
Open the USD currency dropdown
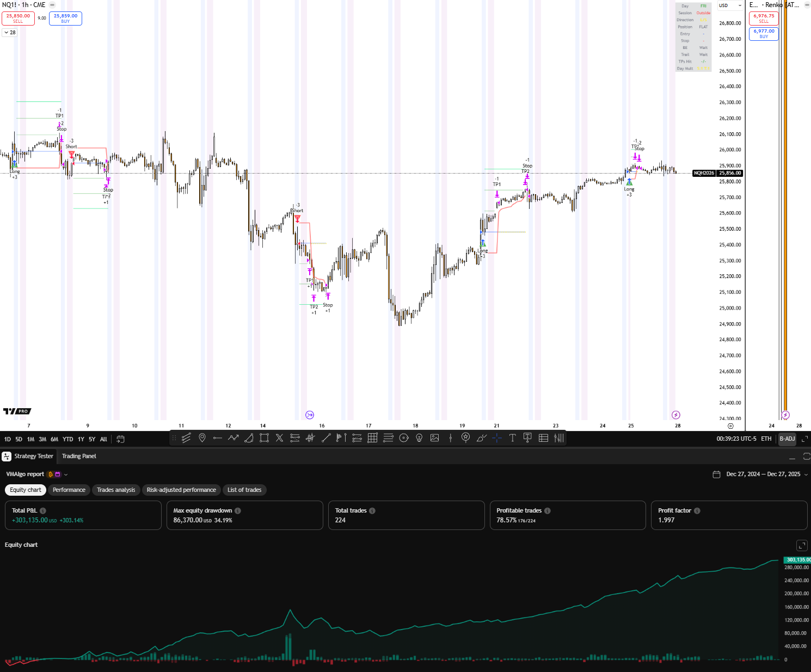point(729,5)
